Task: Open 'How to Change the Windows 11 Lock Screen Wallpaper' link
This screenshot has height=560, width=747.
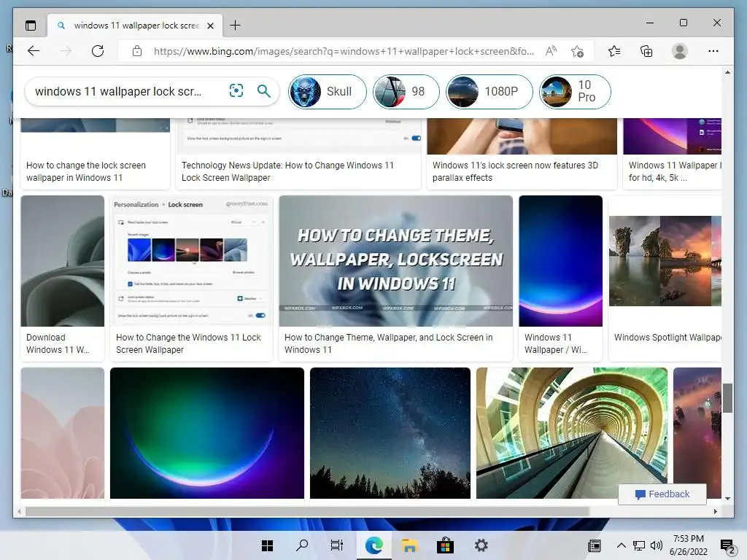Action: coord(188,343)
